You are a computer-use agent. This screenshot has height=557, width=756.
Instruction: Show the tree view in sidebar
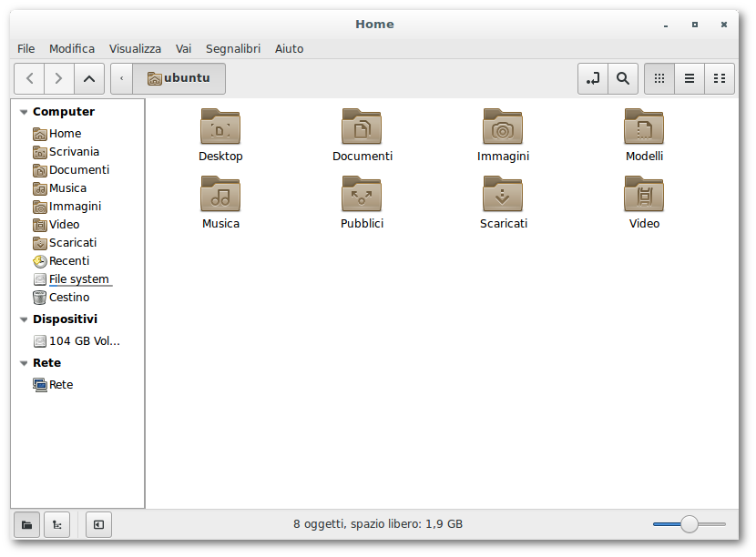pos(56,524)
